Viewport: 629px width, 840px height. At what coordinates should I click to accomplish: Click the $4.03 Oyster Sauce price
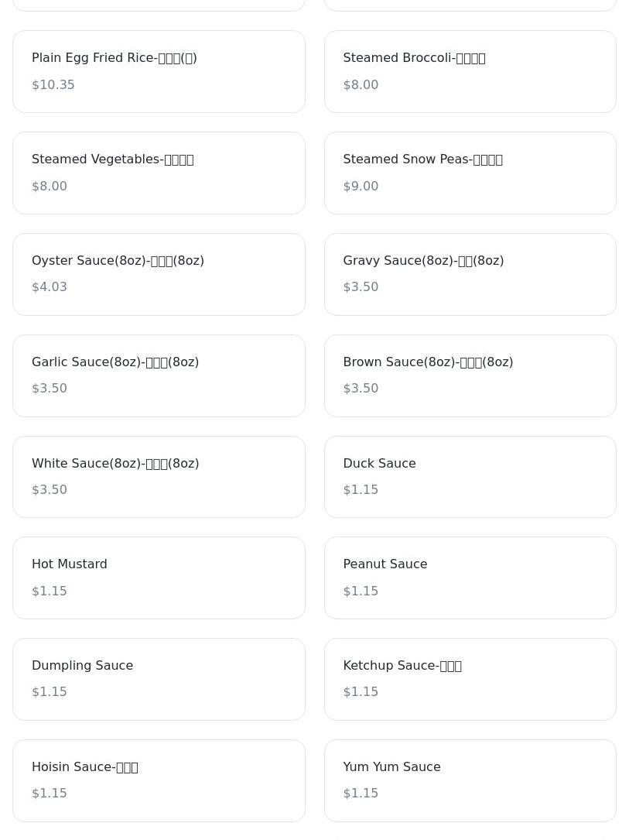pyautogui.click(x=50, y=287)
